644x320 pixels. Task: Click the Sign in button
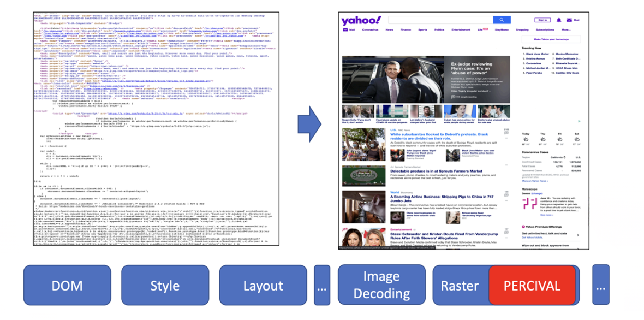click(543, 20)
